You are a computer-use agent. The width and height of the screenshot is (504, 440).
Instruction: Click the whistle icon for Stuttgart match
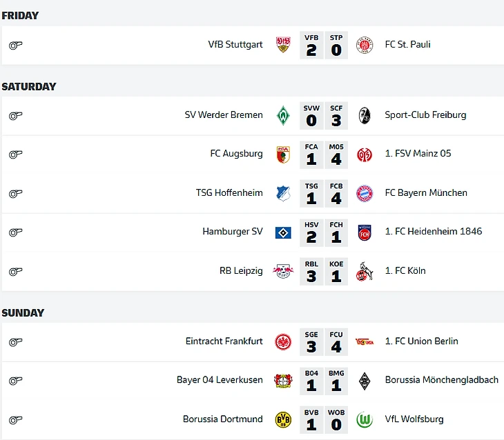15,46
